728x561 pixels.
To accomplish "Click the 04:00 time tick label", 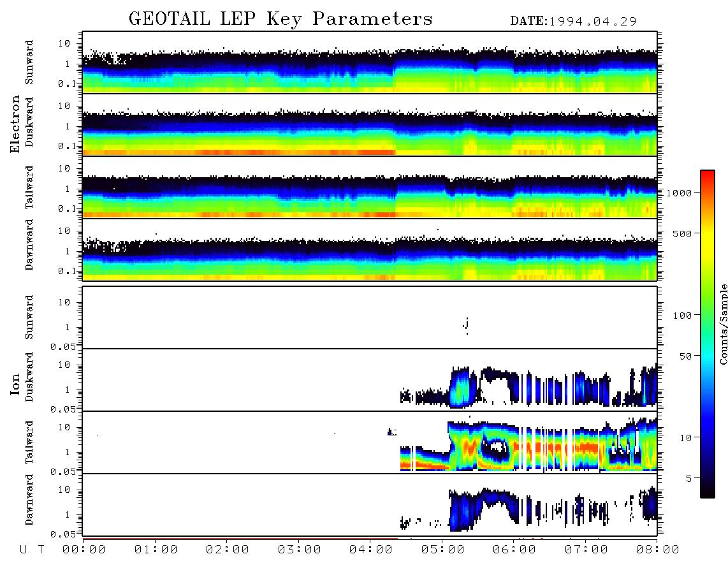I will (371, 550).
